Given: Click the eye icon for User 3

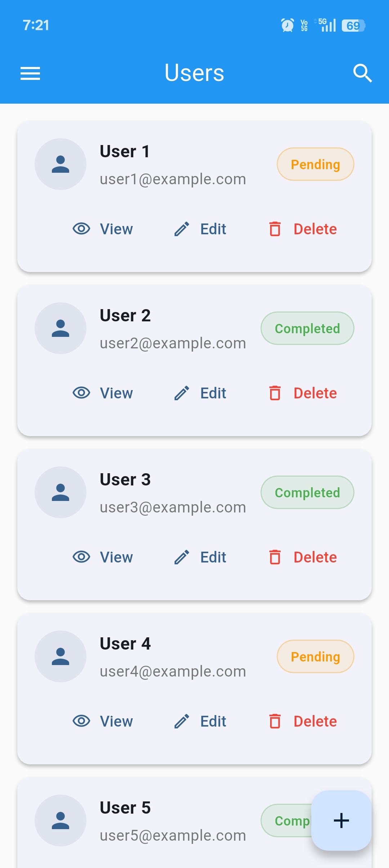Looking at the screenshot, I should (81, 557).
